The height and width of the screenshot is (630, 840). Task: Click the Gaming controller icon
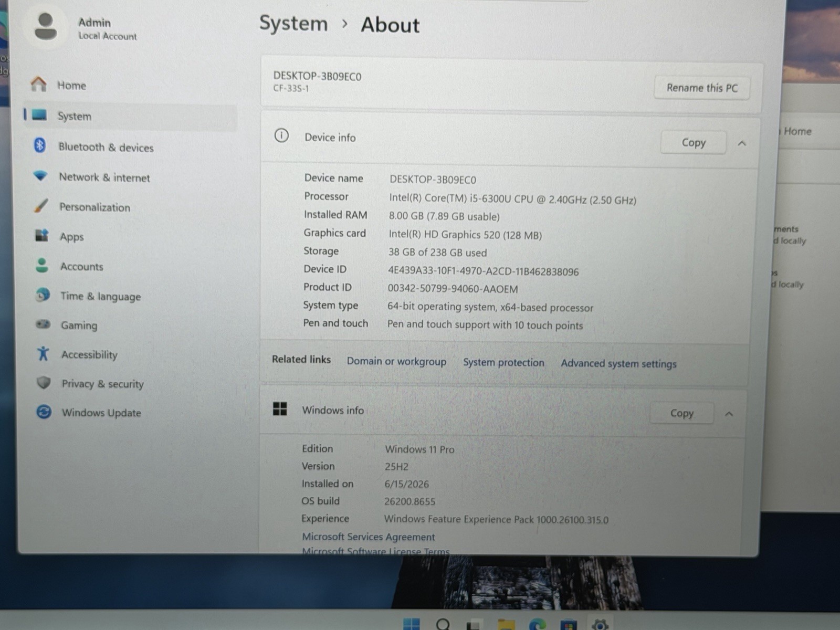(43, 324)
